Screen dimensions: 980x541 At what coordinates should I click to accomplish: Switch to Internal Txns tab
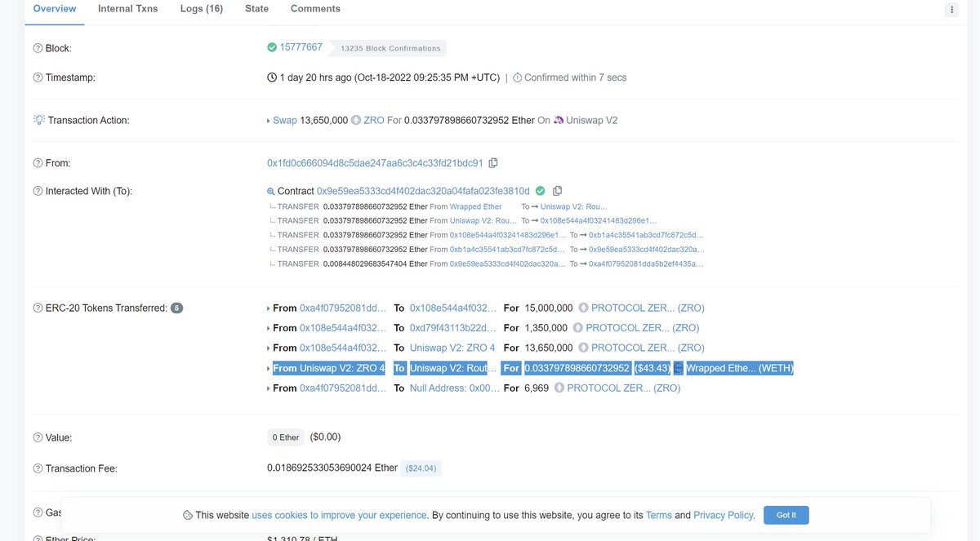(128, 9)
